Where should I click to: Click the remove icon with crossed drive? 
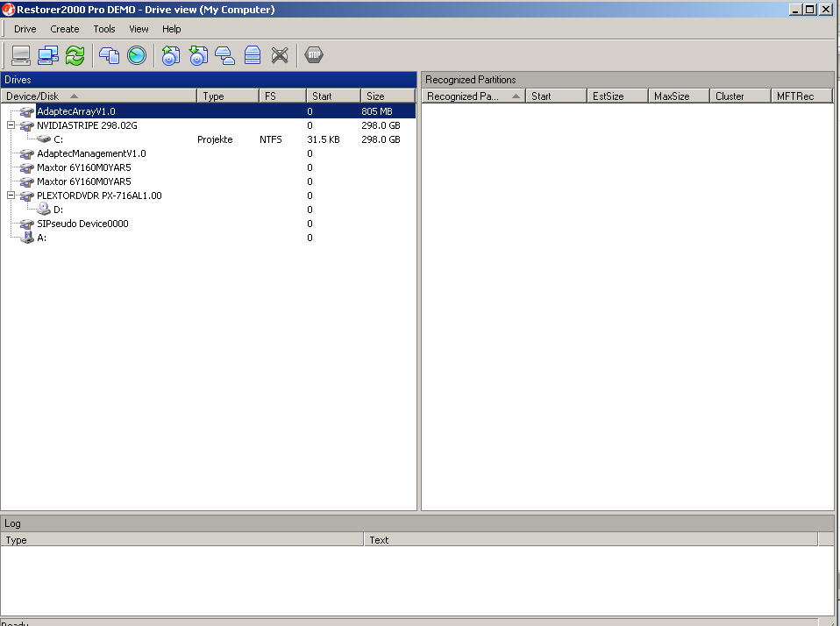280,55
